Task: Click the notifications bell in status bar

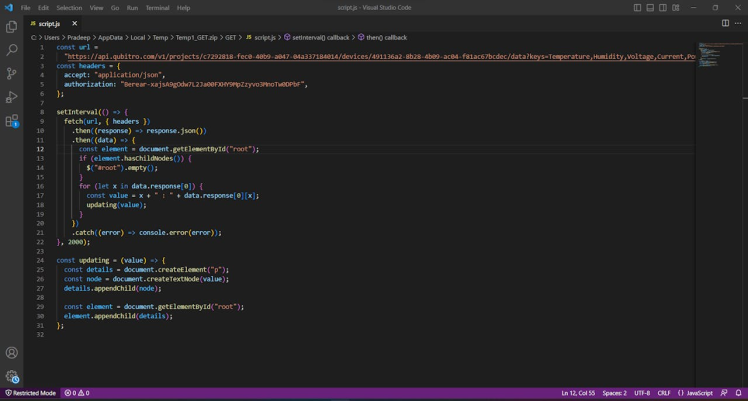Action: tap(738, 393)
